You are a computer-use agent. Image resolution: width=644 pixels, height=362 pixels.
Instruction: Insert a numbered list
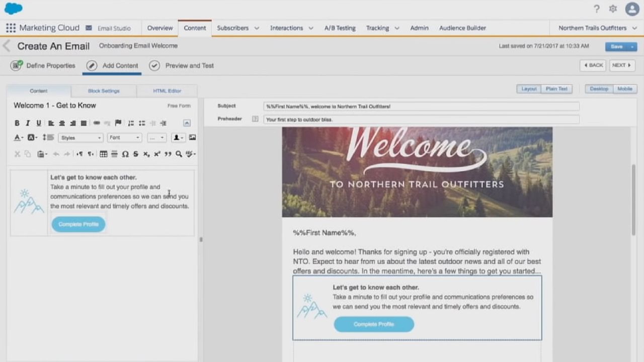coord(131,123)
